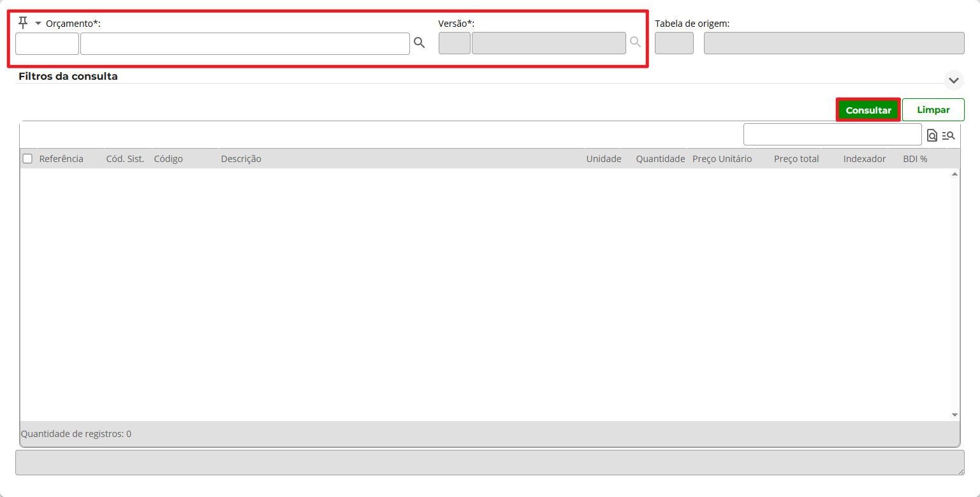Click the Orçamento description input field
This screenshot has width=980, height=497.
pyautogui.click(x=245, y=43)
